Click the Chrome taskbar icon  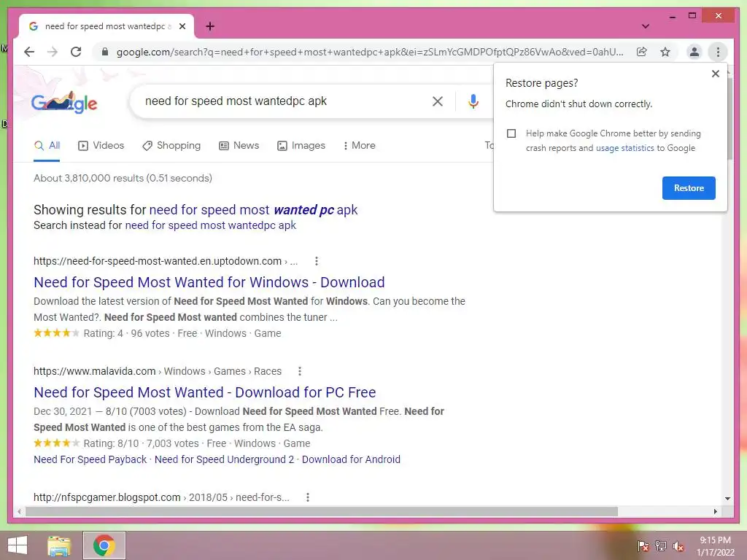coord(104,545)
